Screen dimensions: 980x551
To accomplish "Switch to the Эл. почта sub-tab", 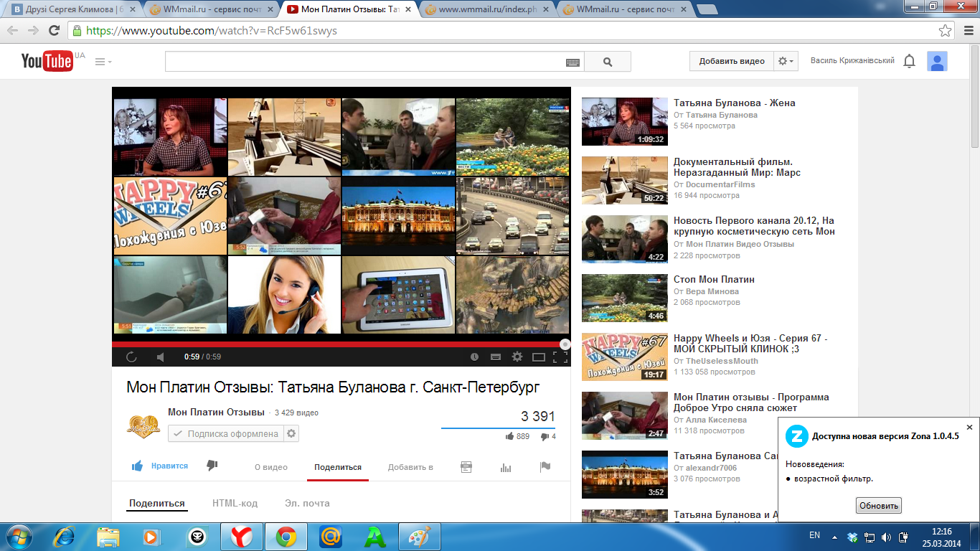I will coord(307,504).
